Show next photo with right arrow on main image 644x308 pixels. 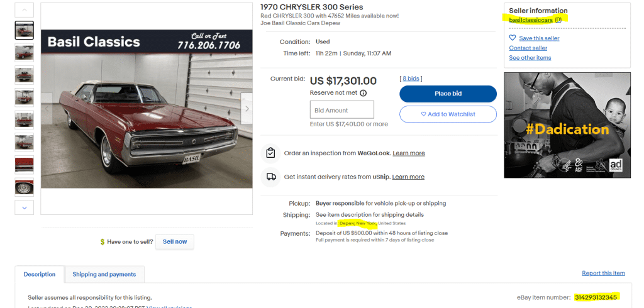pyautogui.click(x=247, y=109)
